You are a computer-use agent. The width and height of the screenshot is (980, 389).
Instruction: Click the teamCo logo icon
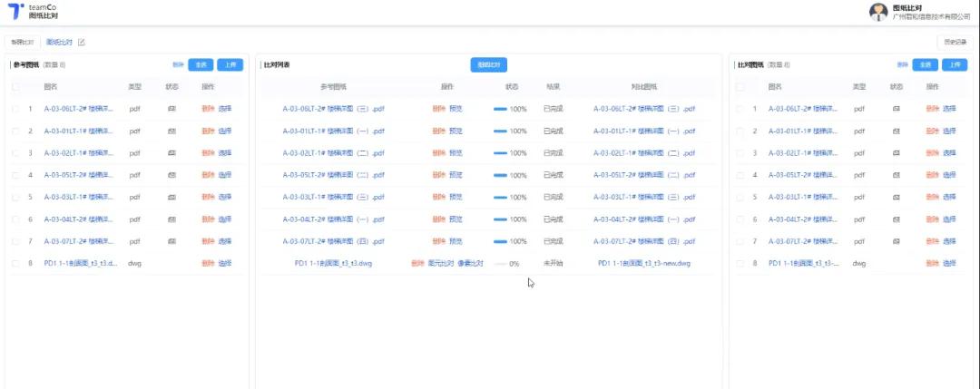point(15,11)
